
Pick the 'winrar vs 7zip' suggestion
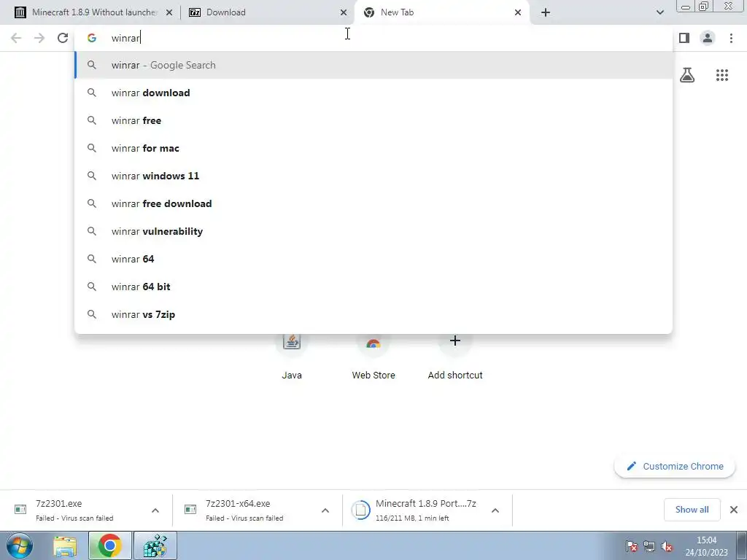click(x=373, y=314)
